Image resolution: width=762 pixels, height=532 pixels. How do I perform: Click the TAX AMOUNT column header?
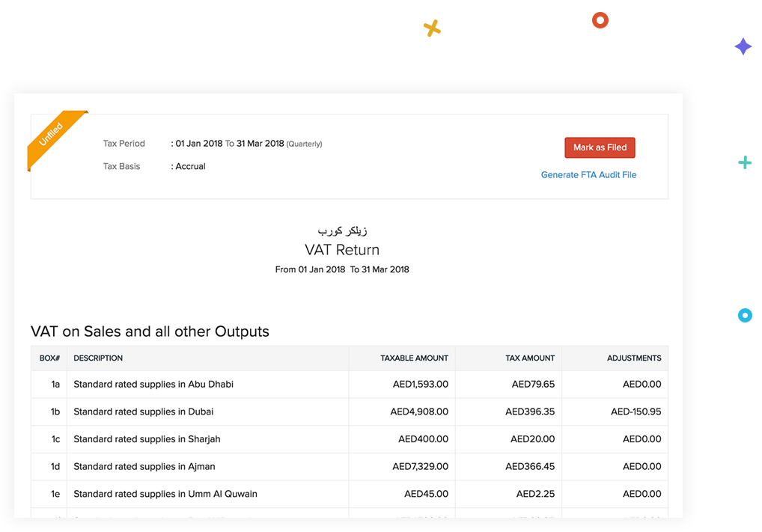(530, 358)
